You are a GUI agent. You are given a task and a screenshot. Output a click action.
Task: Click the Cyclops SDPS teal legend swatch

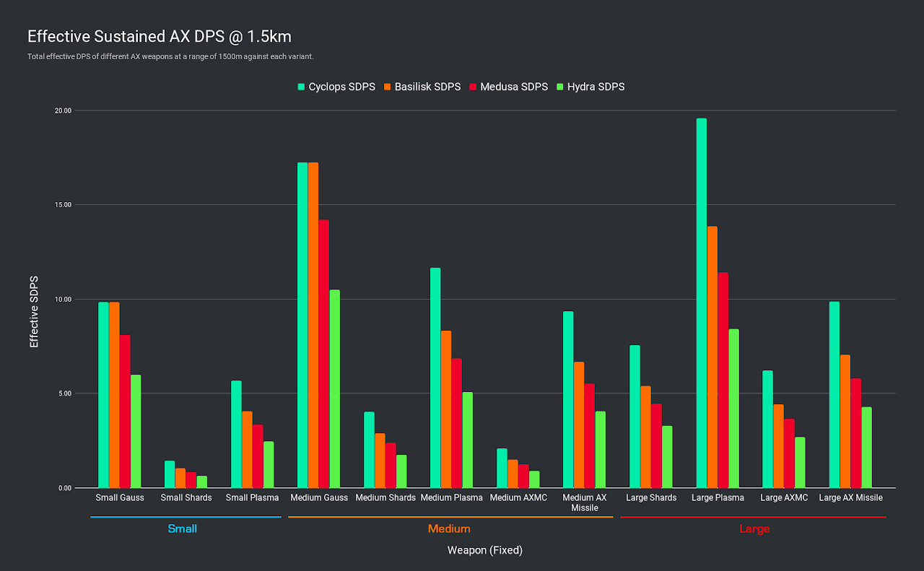point(301,87)
